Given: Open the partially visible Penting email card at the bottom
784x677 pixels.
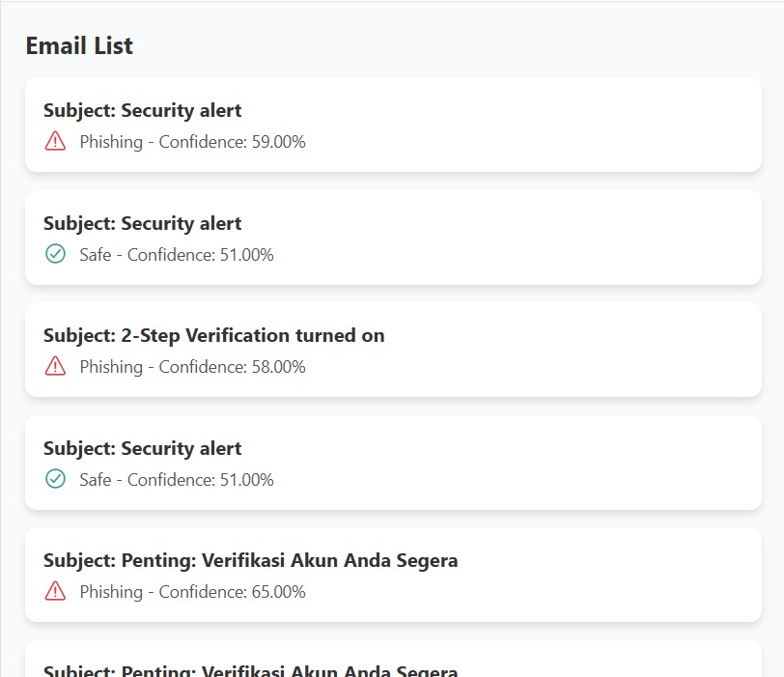Looking at the screenshot, I should (393, 659).
